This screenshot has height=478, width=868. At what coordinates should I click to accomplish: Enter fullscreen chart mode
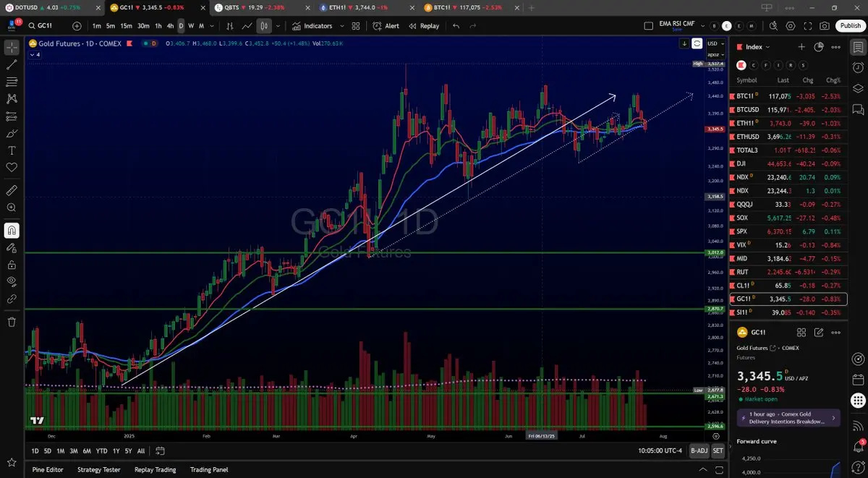click(x=807, y=26)
